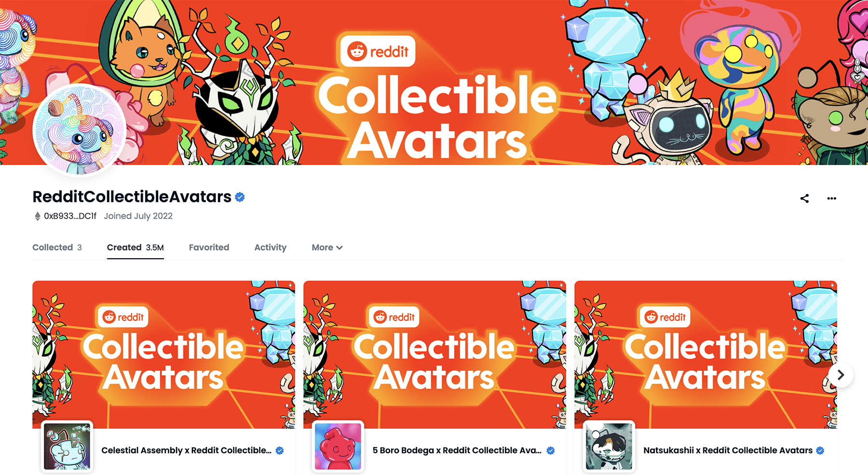Copy the wallet address 0xB933...DC1f
The image size is (868, 475).
pyautogui.click(x=70, y=216)
